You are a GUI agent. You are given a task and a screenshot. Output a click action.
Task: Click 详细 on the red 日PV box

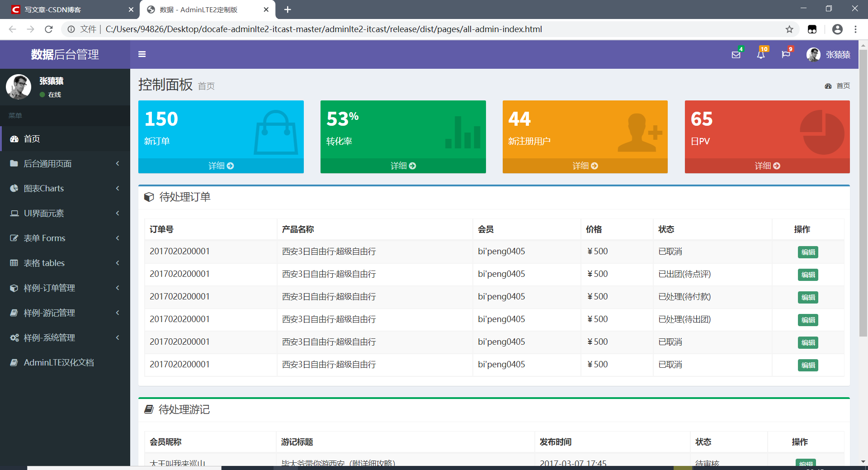pyautogui.click(x=767, y=166)
